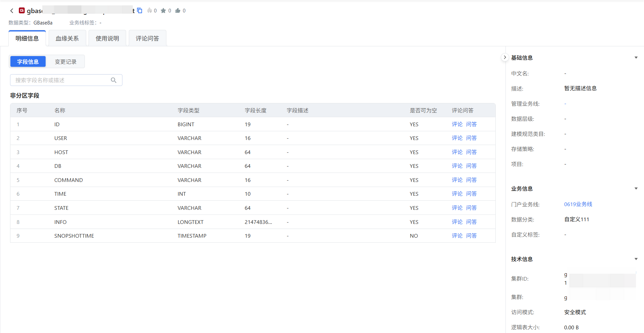Click the back arrow icon
The height and width of the screenshot is (333, 644).
pos(12,11)
